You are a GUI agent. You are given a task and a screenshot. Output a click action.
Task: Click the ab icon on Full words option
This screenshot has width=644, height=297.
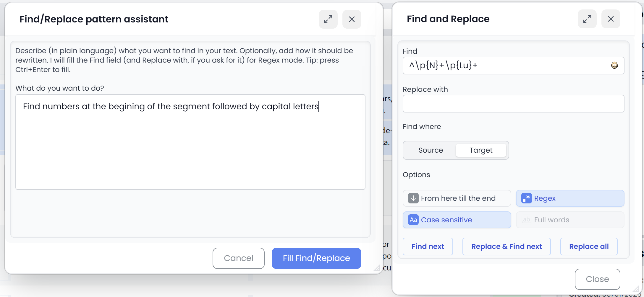526,220
